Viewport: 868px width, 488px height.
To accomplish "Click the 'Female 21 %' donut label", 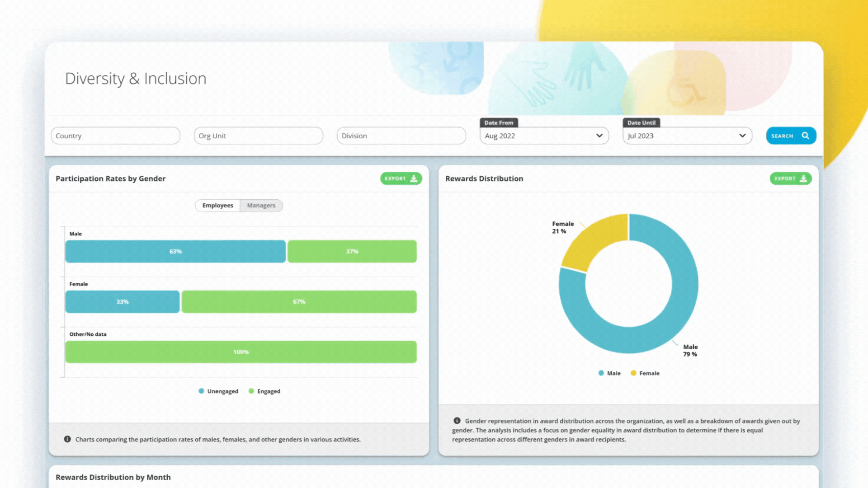I will pyautogui.click(x=563, y=227).
